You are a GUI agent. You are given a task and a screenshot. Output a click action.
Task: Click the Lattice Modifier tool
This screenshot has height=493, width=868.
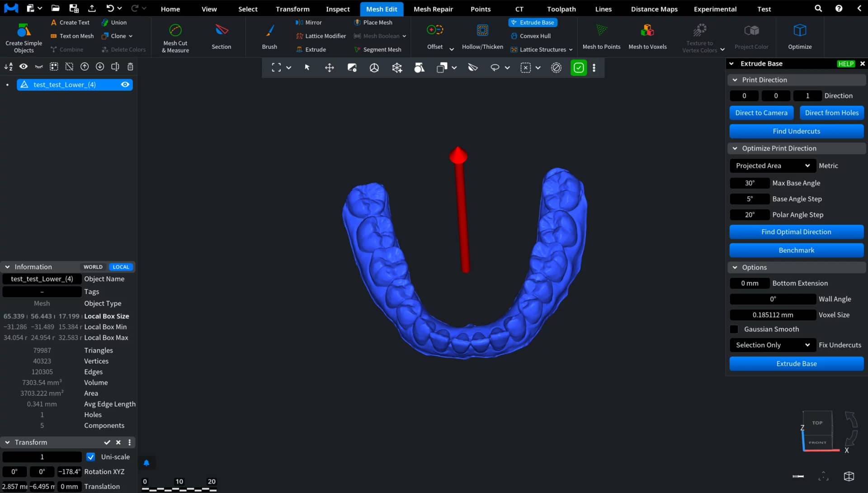click(321, 36)
